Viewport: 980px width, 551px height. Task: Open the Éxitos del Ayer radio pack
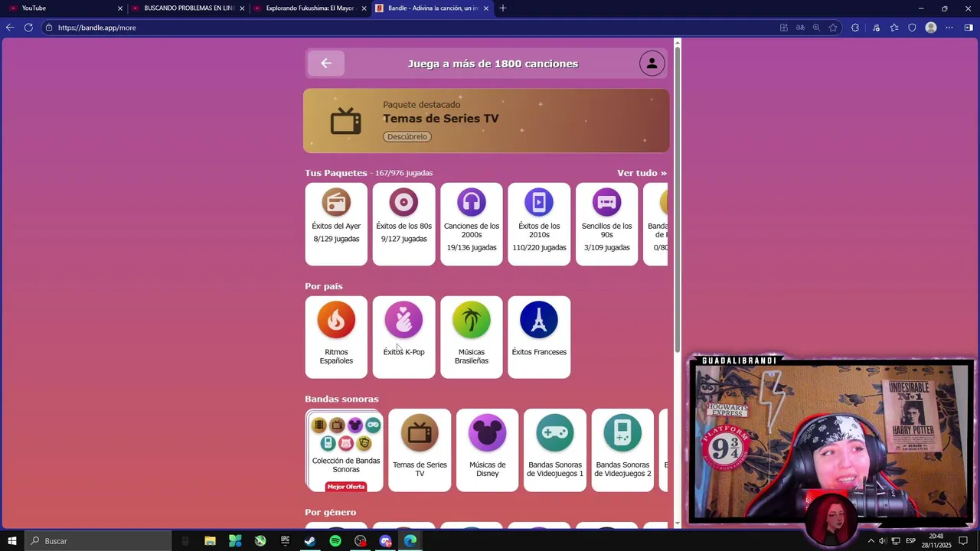click(x=336, y=224)
